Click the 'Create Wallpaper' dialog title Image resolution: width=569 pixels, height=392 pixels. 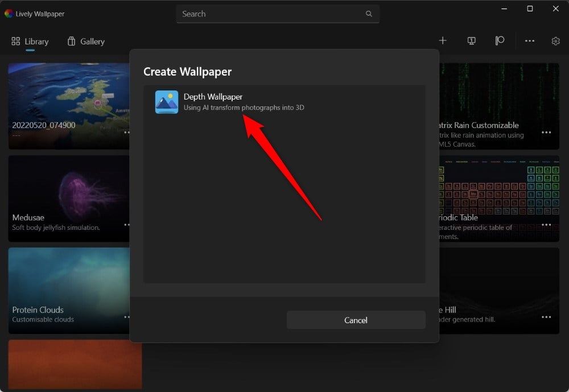click(x=187, y=72)
